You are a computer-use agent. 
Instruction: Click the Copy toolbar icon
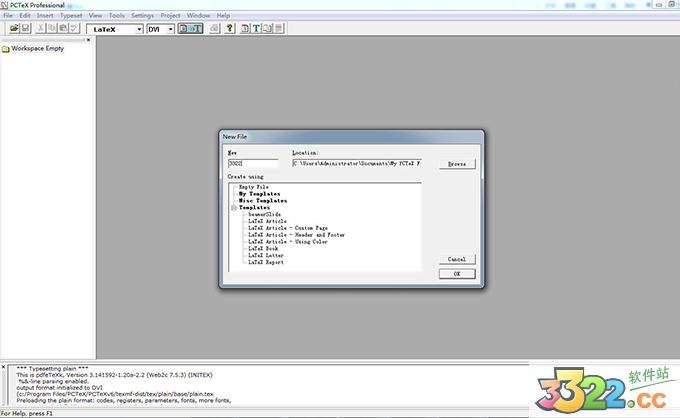[x=52, y=29]
